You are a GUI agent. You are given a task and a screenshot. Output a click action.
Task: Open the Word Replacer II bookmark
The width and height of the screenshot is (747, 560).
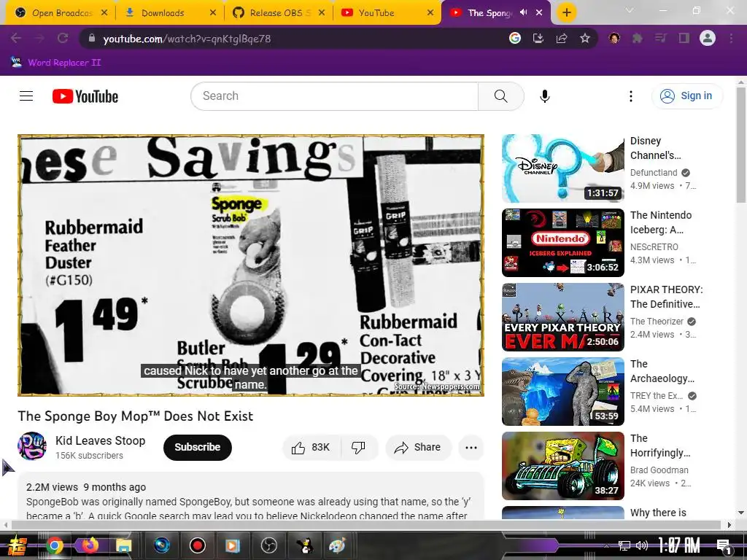tap(55, 63)
